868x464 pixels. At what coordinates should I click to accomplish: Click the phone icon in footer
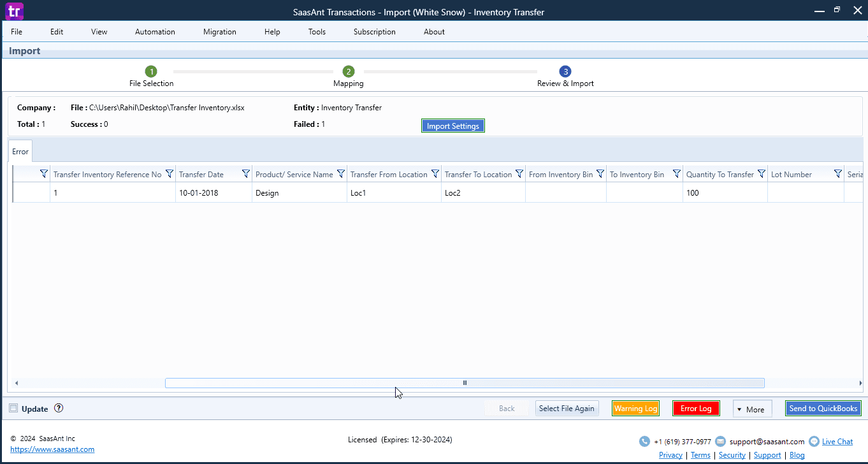[x=644, y=441]
